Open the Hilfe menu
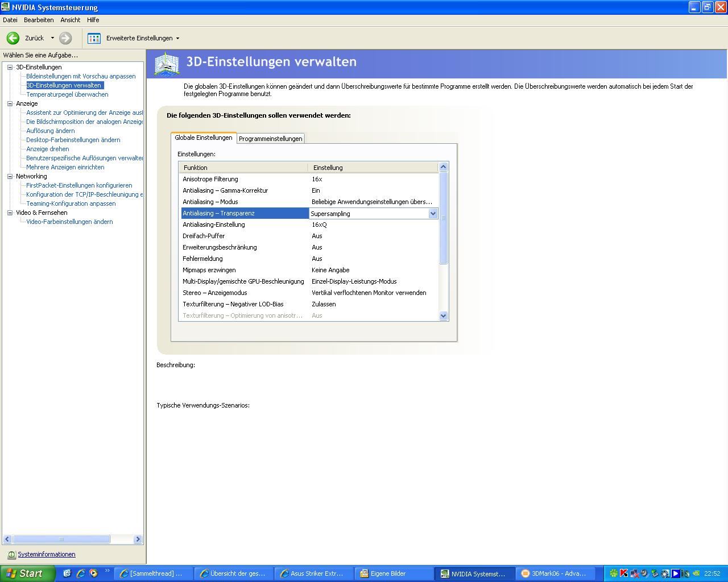This screenshot has width=728, height=582. click(x=93, y=20)
